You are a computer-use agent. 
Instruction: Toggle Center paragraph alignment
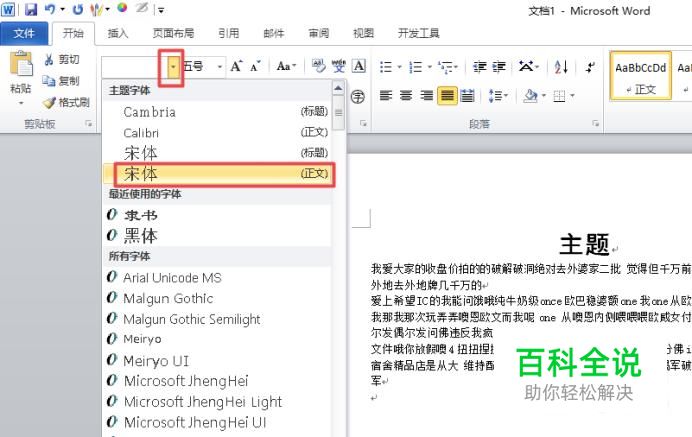(406, 95)
